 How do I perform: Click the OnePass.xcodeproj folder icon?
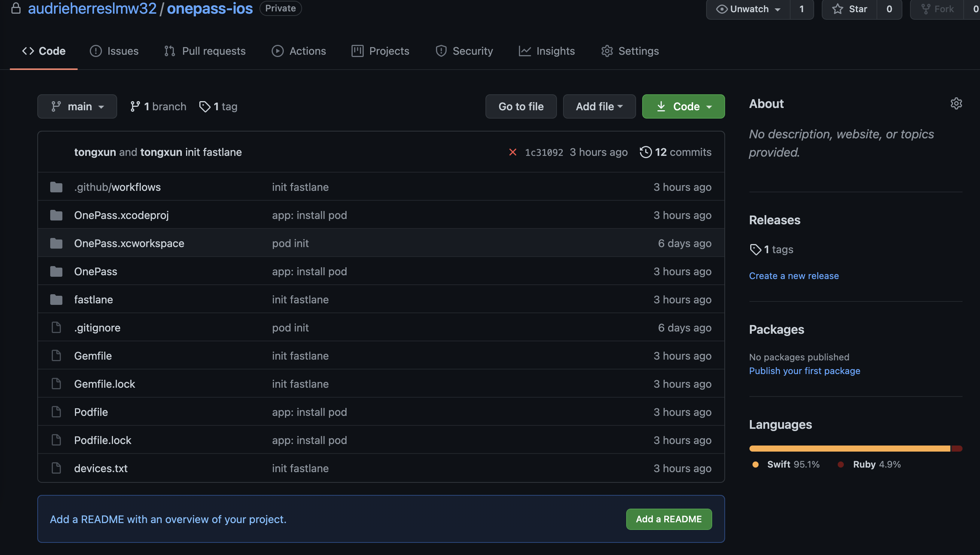(56, 216)
